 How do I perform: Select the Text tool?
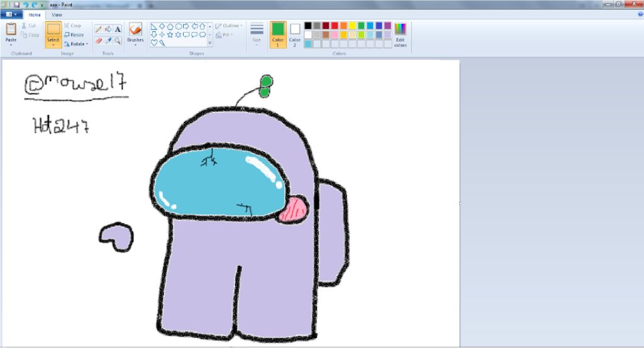118,29
